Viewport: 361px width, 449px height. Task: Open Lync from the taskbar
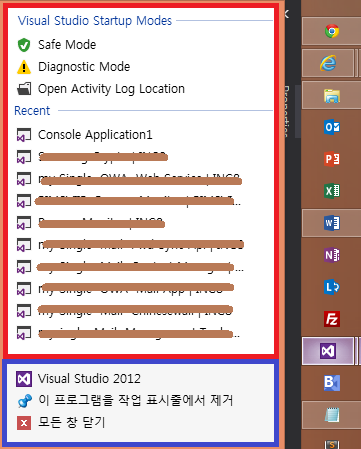tap(332, 287)
